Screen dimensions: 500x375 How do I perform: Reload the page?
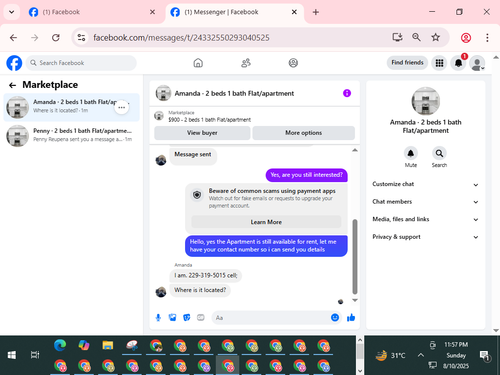click(56, 38)
